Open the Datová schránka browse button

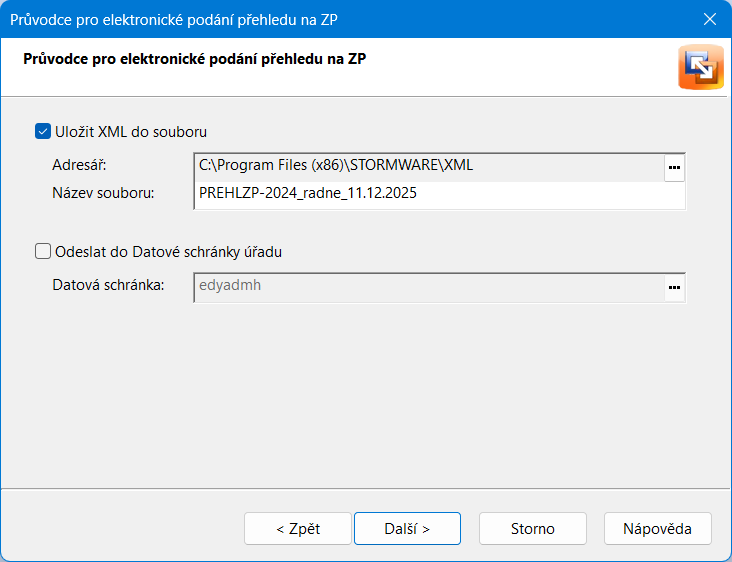[674, 287]
